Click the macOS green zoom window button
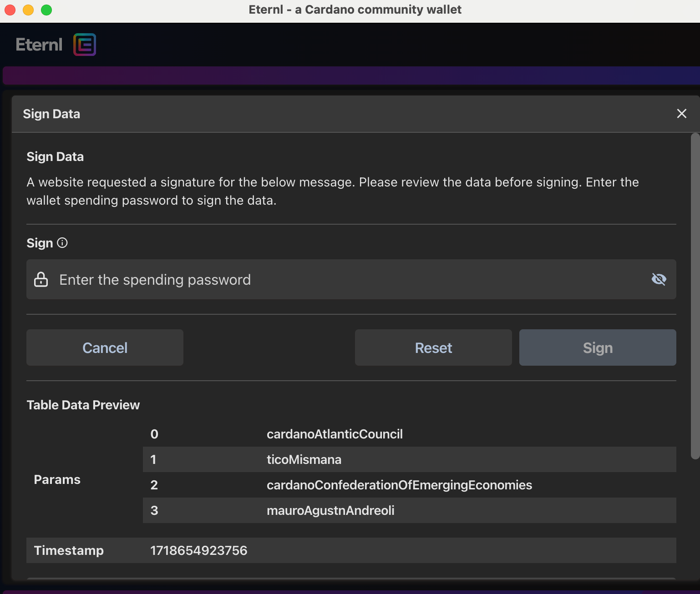The width and height of the screenshot is (700, 594). point(46,10)
